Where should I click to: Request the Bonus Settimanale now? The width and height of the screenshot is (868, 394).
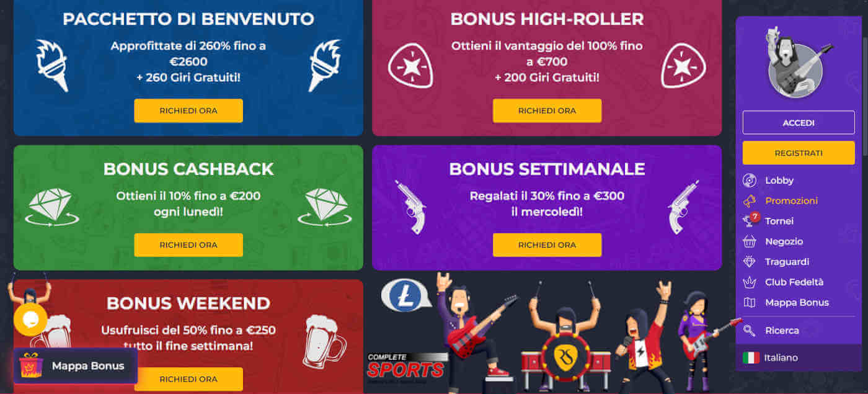[x=547, y=245]
